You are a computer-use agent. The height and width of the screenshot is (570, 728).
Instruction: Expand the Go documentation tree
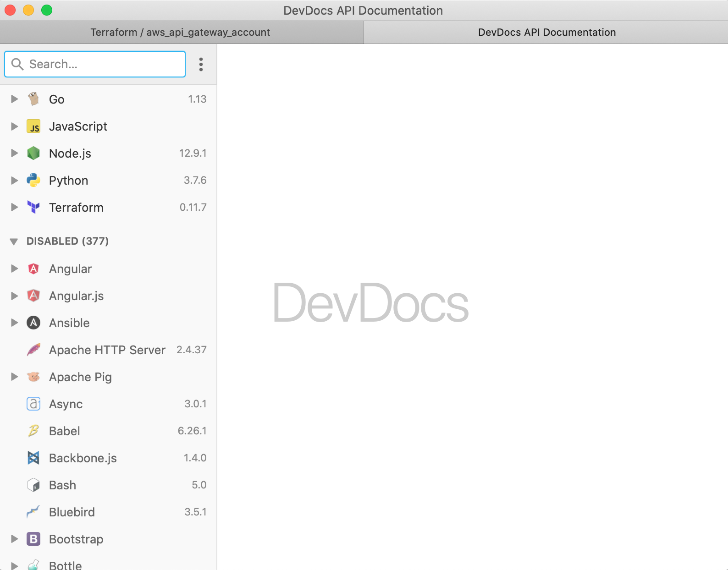[x=14, y=99]
